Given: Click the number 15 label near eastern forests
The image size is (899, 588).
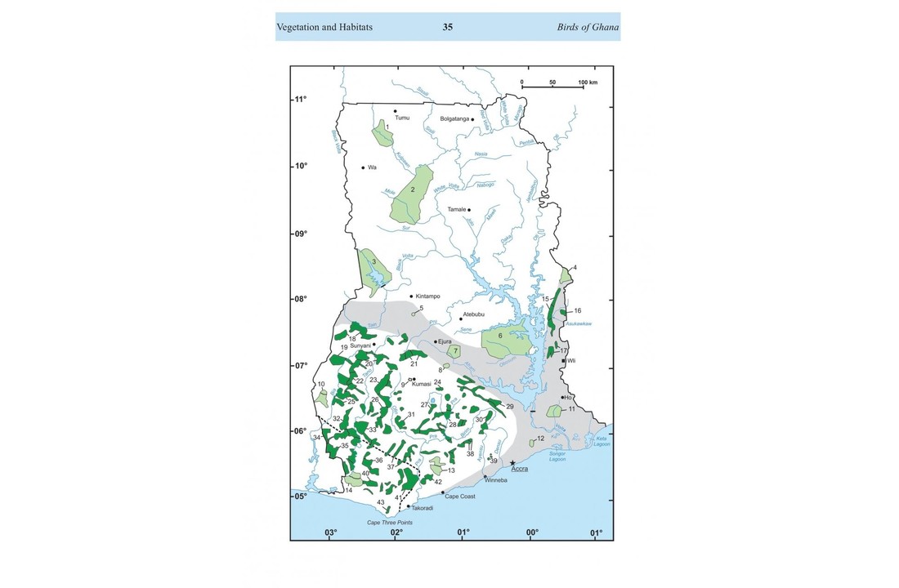Looking at the screenshot, I should pos(545,299).
